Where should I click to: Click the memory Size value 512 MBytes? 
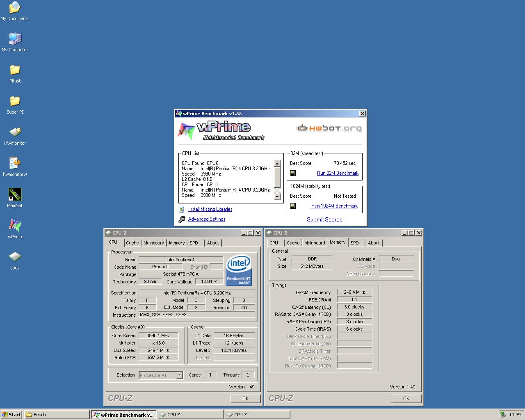coord(312,266)
